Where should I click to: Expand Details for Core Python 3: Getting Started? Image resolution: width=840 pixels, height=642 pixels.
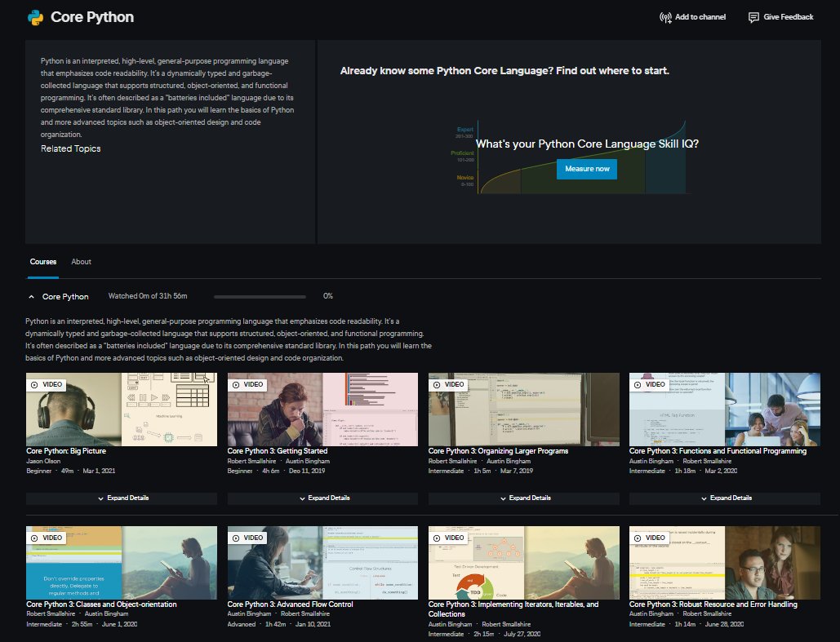click(x=322, y=498)
